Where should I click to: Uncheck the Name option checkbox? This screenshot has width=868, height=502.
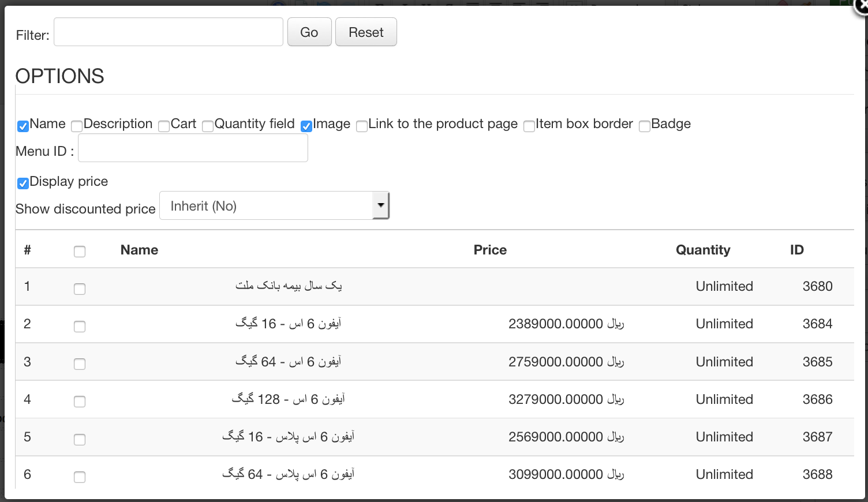(x=23, y=126)
